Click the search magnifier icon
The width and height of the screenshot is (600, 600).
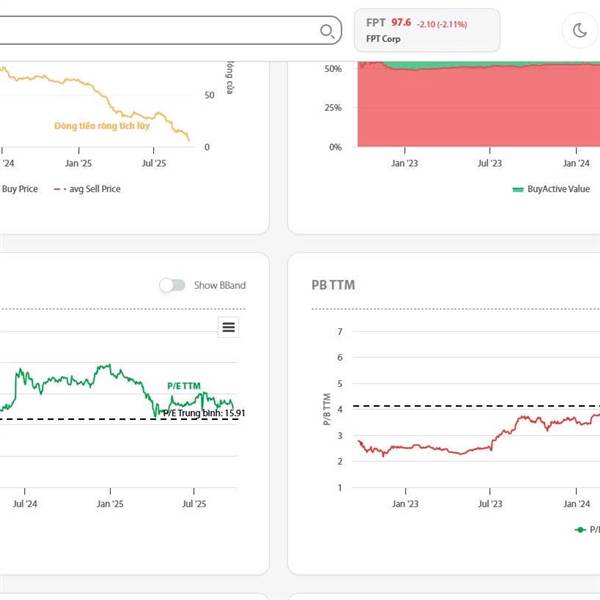(327, 31)
